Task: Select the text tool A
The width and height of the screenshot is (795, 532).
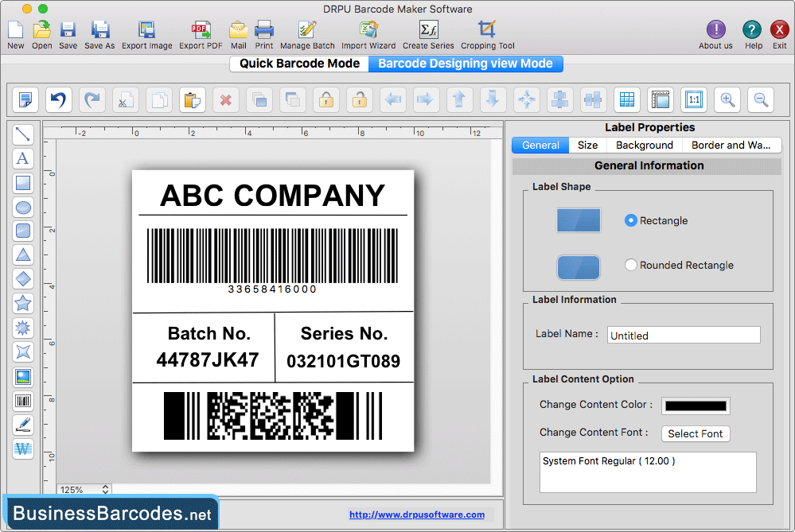Action: point(23,158)
